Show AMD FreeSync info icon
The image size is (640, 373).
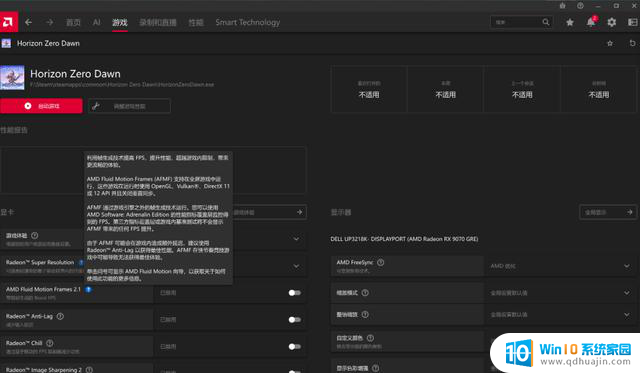pyautogui.click(x=380, y=262)
